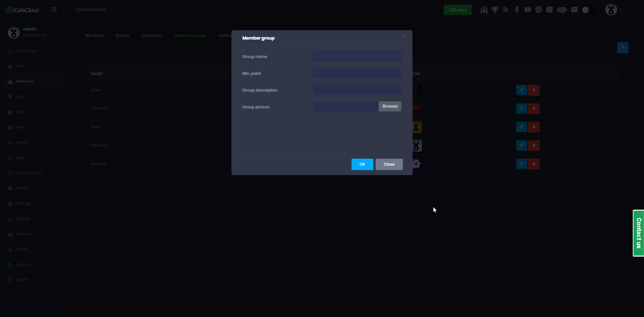
Task: Delete the Platinum group with the trash icon
Action: pyautogui.click(x=534, y=146)
